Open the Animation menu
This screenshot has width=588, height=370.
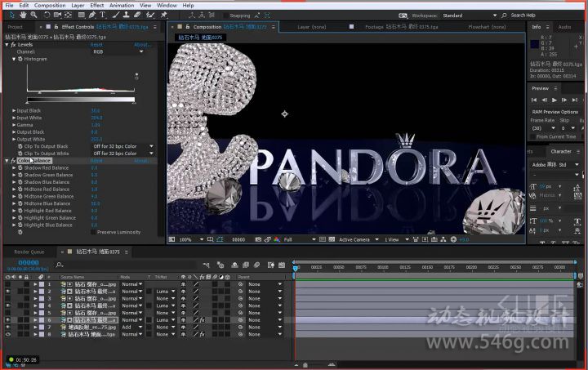(122, 5)
